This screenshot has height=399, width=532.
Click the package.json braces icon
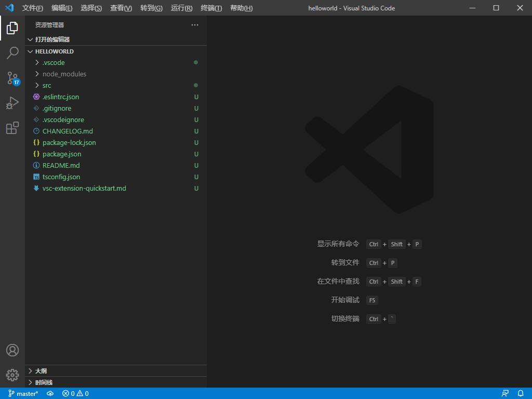tap(36, 154)
